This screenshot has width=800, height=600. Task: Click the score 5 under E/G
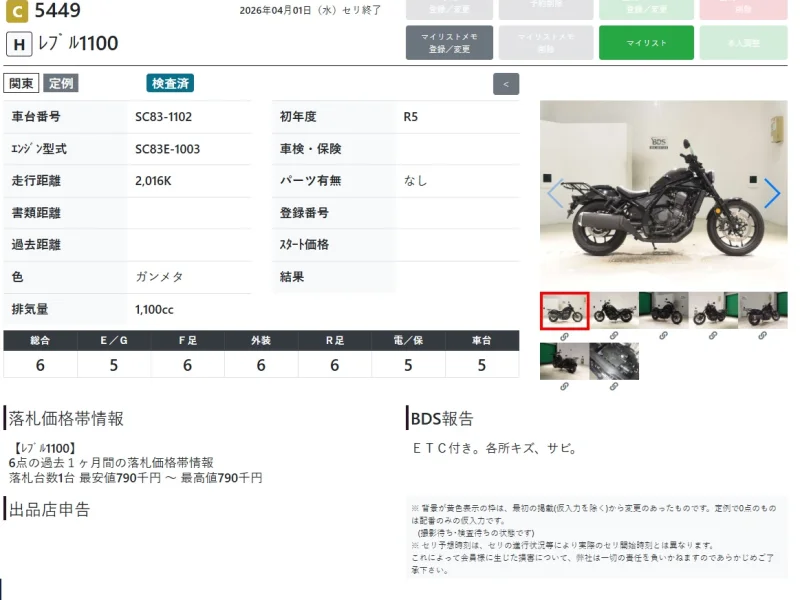(114, 365)
